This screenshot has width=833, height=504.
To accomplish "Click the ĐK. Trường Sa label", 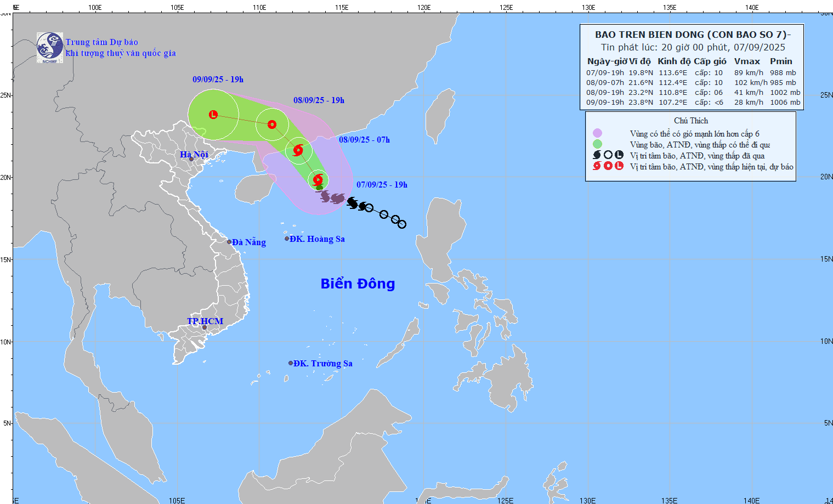I will click(x=322, y=364).
